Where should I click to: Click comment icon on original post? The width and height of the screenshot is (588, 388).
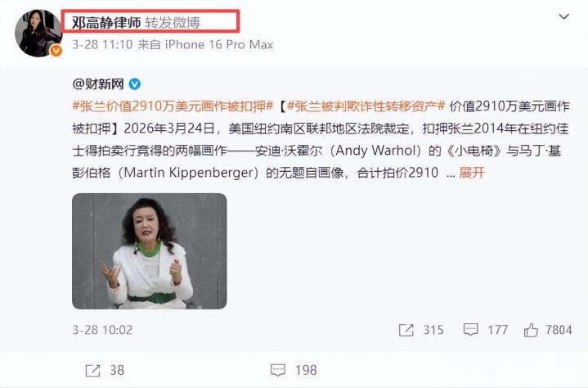[470, 330]
